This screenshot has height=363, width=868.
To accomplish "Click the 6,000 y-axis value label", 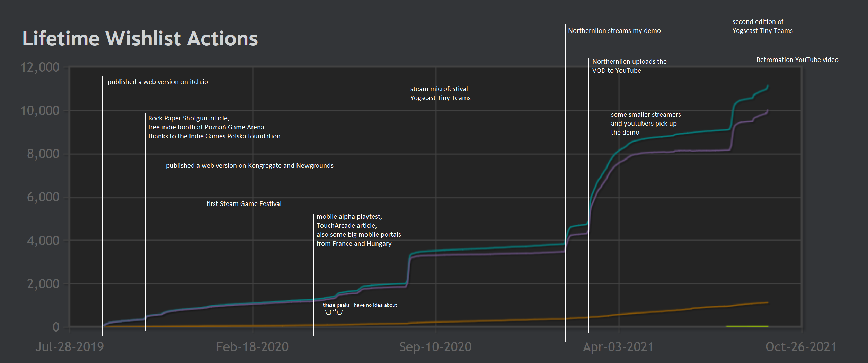I will click(43, 197).
